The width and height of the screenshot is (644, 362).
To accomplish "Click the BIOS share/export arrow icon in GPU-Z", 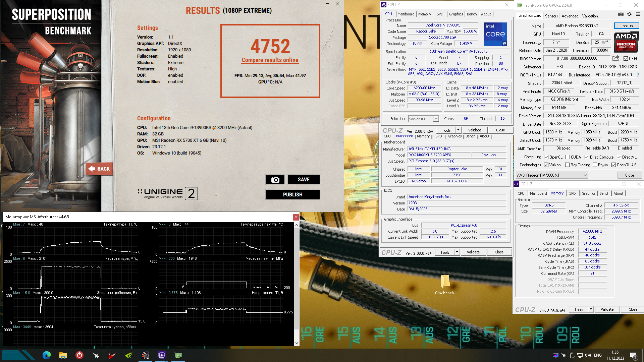I will click(616, 58).
